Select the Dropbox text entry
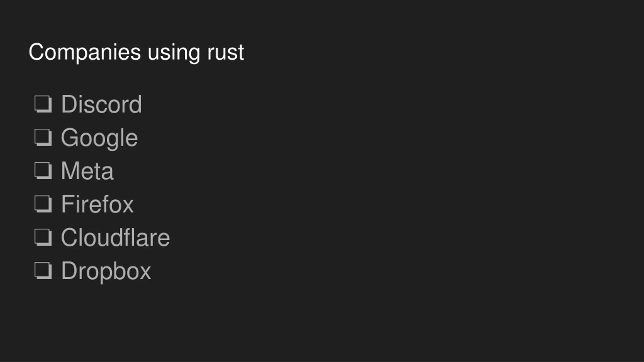 (x=106, y=271)
